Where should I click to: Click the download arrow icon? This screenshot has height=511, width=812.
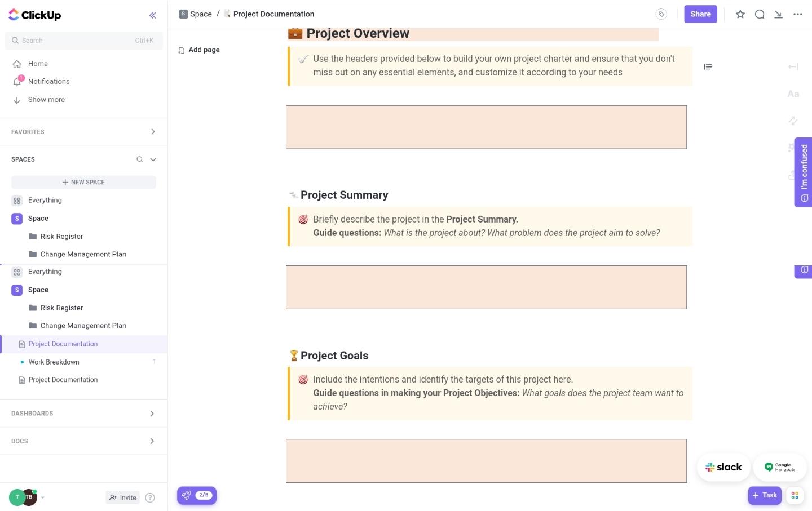click(x=778, y=14)
